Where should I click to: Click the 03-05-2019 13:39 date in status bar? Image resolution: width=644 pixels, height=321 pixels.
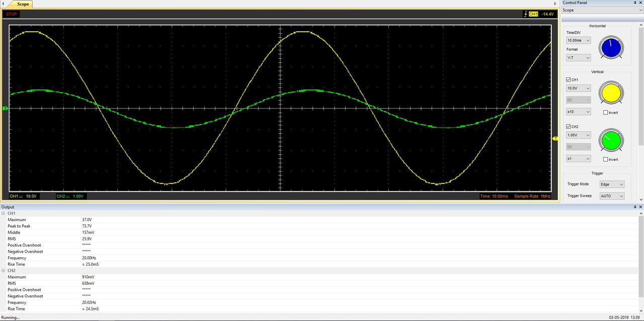pyautogui.click(x=624, y=317)
